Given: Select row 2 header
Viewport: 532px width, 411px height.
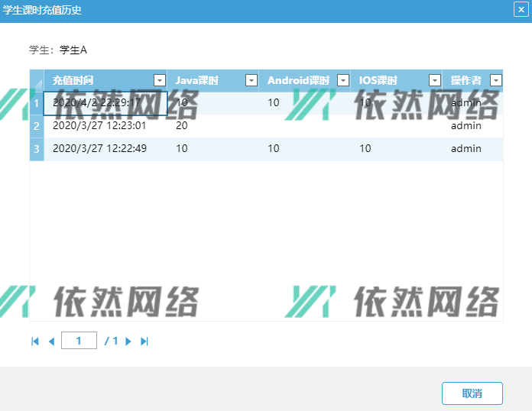Looking at the screenshot, I should point(37,126).
